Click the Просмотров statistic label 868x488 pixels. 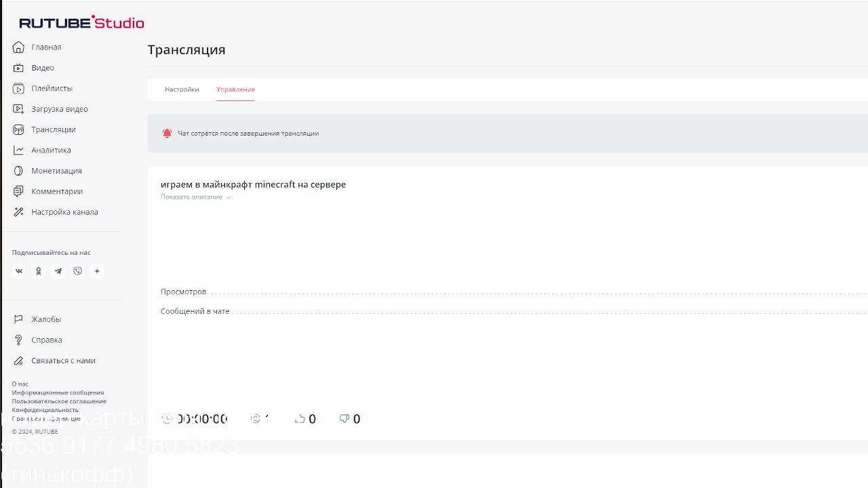tap(183, 291)
